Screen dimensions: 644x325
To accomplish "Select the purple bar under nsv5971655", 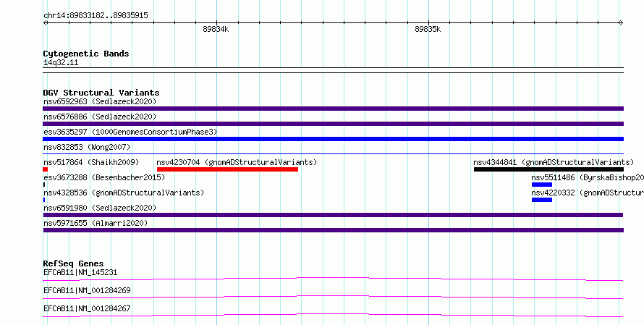I will pyautogui.click(x=333, y=230).
